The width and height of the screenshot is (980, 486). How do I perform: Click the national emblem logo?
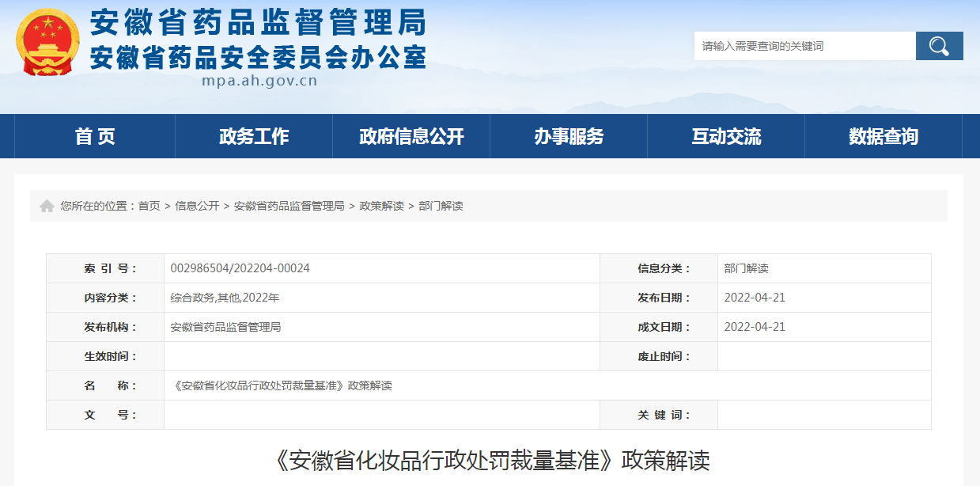[47, 41]
